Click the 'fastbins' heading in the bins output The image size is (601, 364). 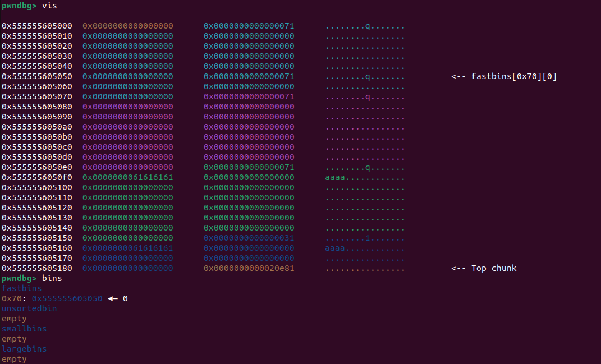click(x=21, y=288)
